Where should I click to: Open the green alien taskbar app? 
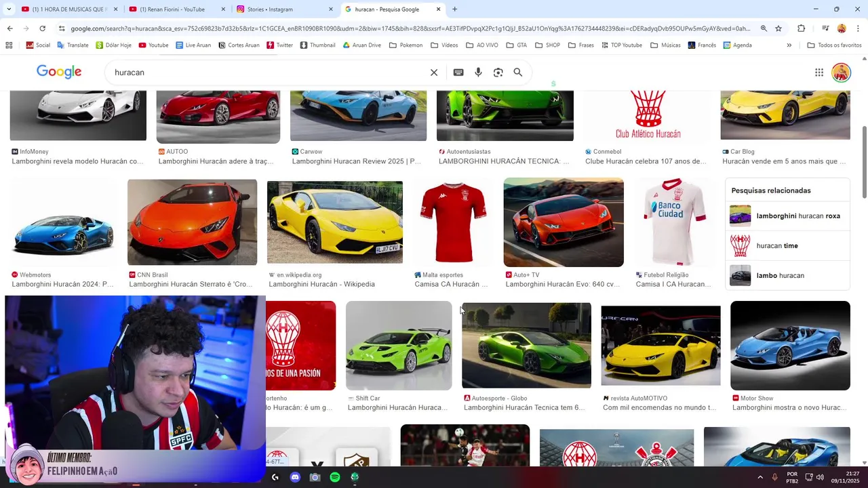pos(355,477)
